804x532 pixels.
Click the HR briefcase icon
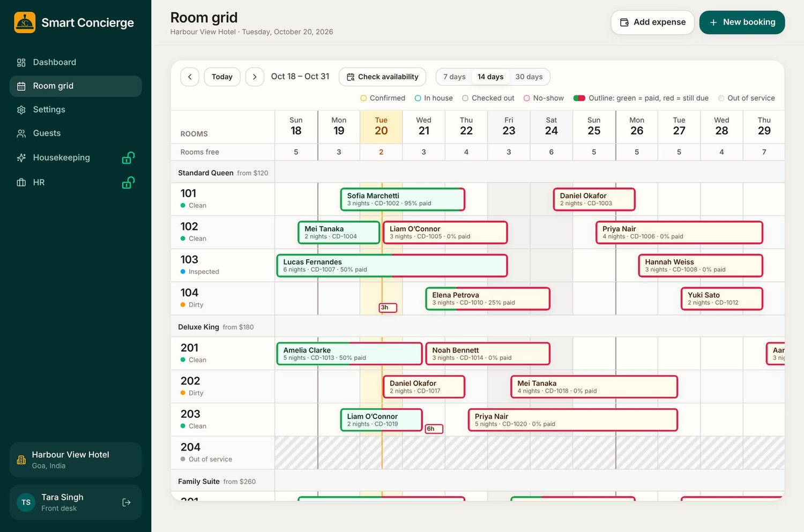(21, 183)
